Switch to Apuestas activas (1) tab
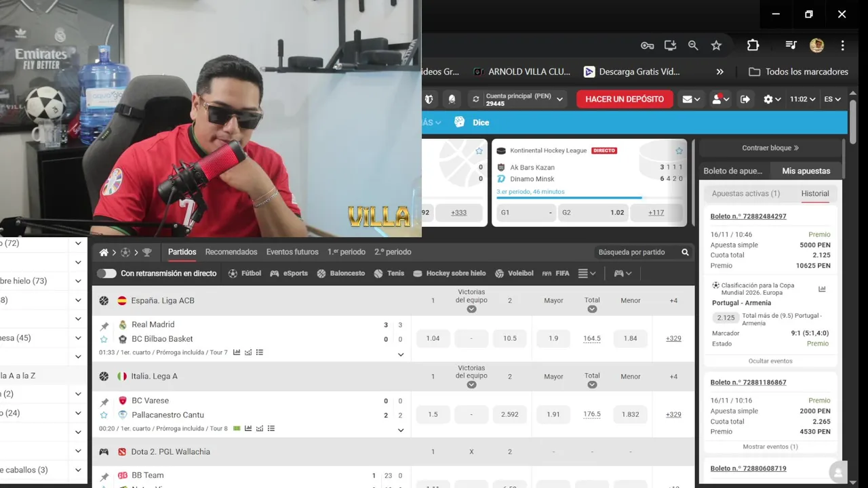 click(x=746, y=194)
